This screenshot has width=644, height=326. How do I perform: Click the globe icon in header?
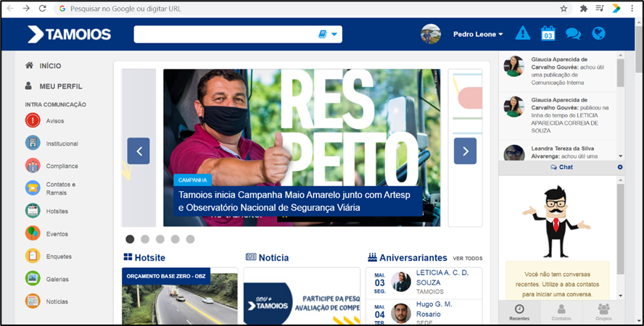[598, 34]
